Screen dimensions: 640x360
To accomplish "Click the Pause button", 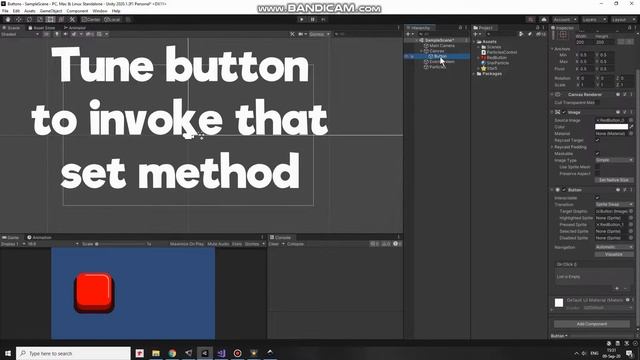I will [x=313, y=20].
